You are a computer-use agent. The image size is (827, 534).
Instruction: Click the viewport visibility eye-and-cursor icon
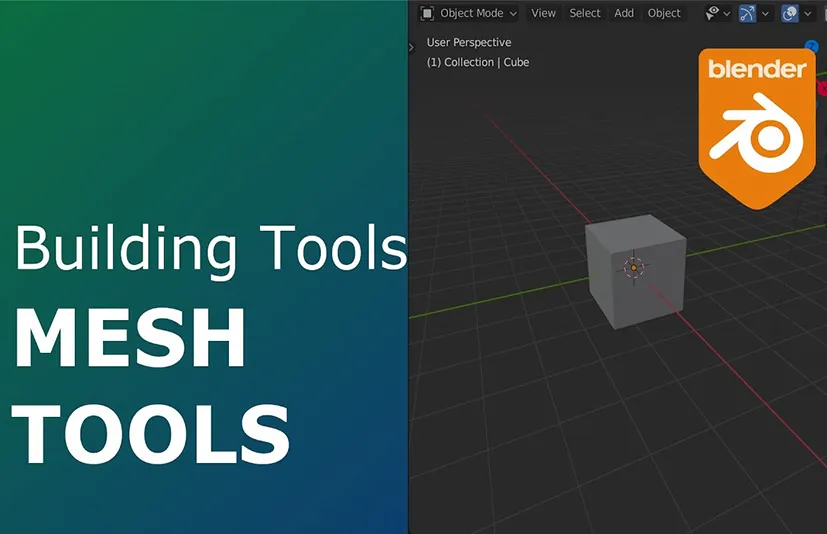click(x=713, y=13)
